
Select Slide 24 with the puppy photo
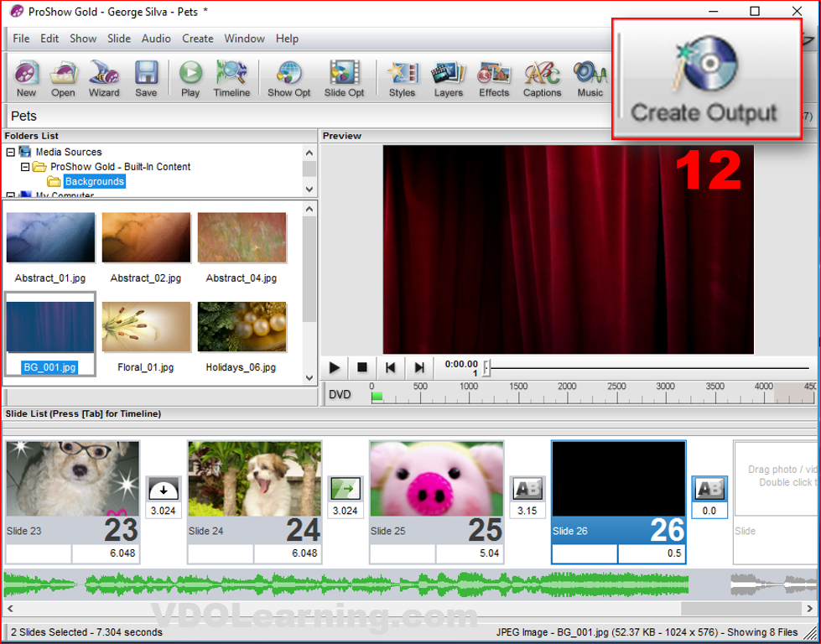(x=254, y=479)
